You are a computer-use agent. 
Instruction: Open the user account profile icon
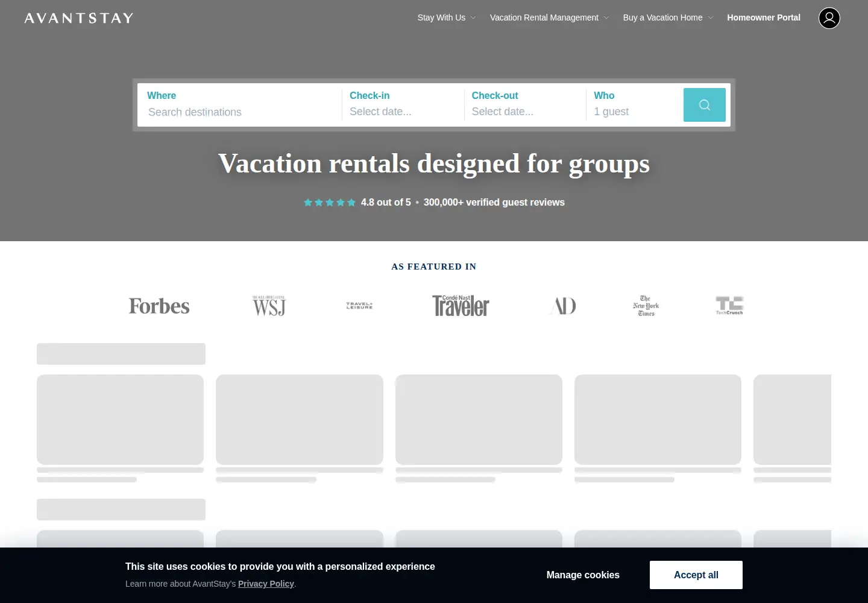(829, 18)
